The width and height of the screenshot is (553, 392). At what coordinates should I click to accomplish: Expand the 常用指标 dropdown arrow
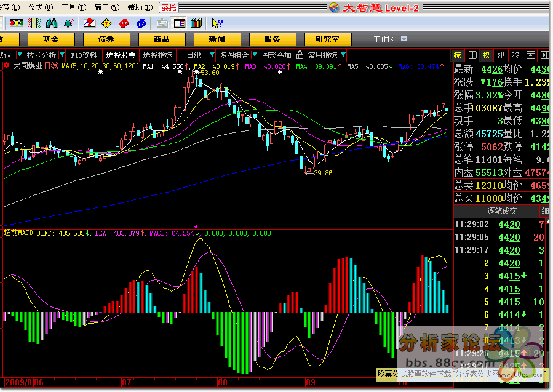343,55
